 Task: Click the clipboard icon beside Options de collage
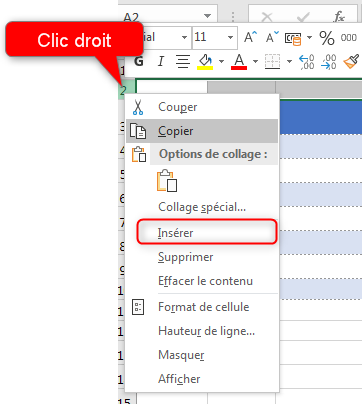139,154
